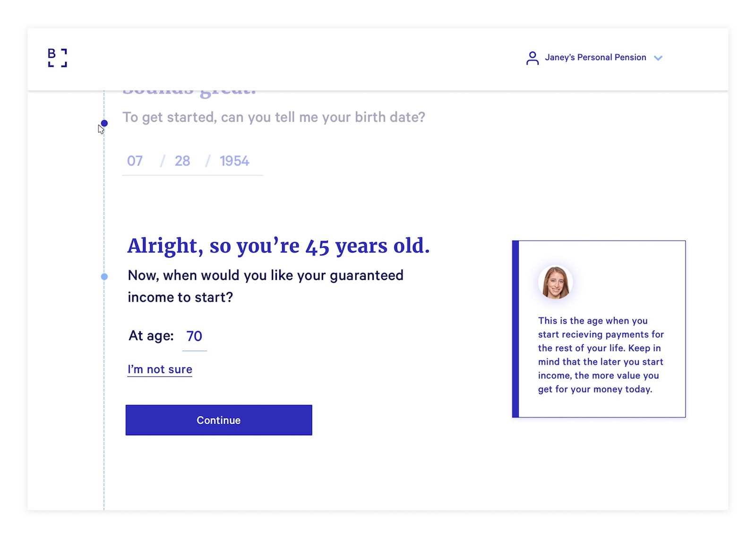This screenshot has height=538, width=756.
Task: Select the dark timeline dot for birth date step
Action: pos(104,123)
